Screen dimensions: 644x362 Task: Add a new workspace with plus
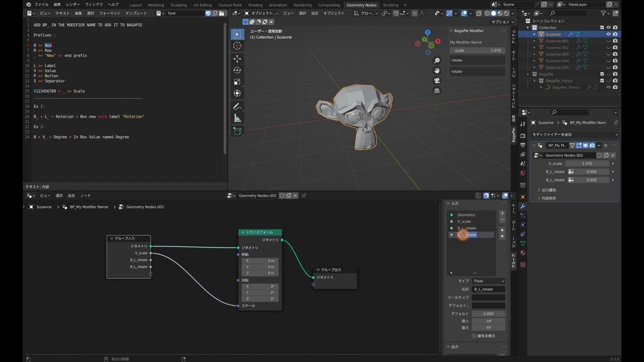(x=405, y=5)
